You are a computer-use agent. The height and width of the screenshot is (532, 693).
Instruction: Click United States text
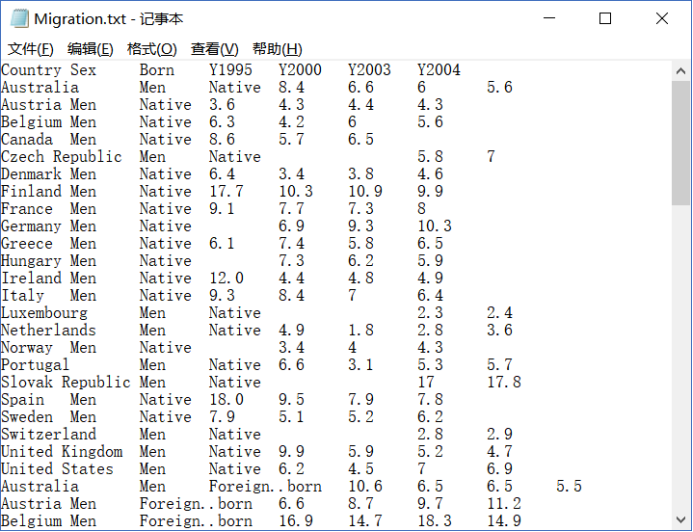[x=57, y=469]
